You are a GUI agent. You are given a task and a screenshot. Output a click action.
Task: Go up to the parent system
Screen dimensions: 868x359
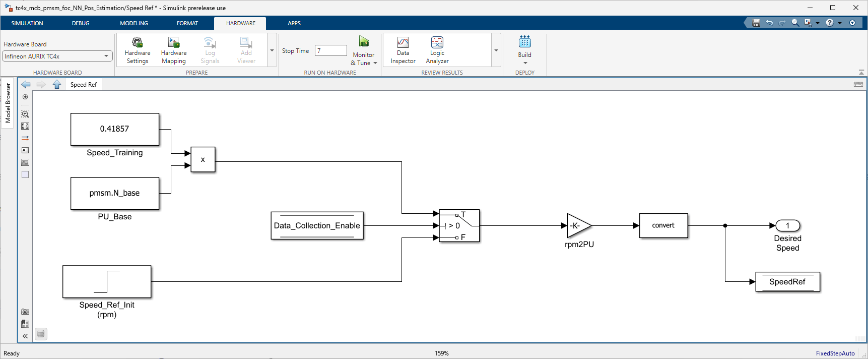[x=57, y=84]
